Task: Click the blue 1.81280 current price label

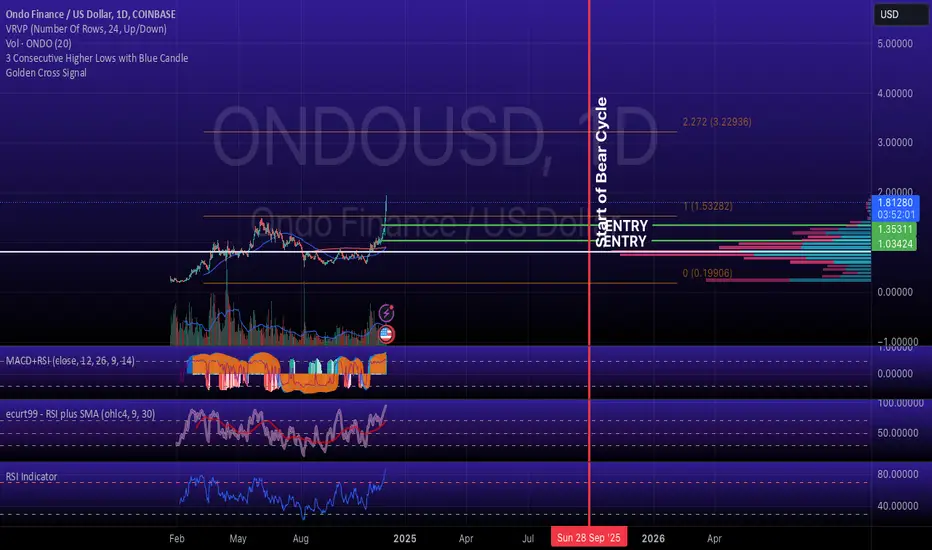Action: click(896, 208)
